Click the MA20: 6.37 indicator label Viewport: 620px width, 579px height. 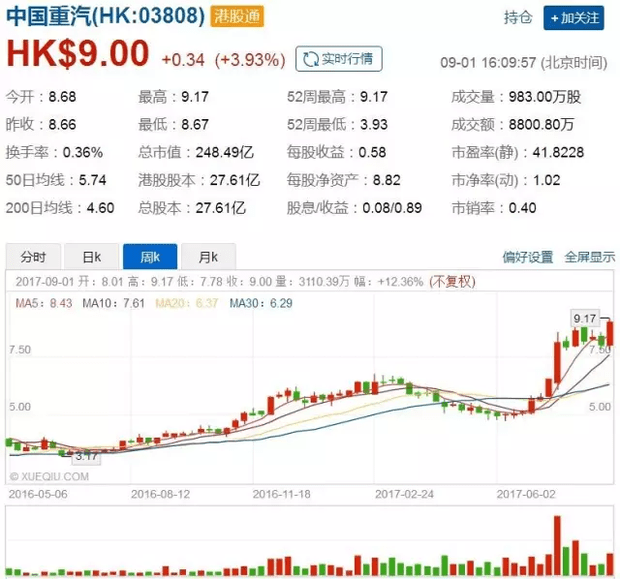[187, 303]
